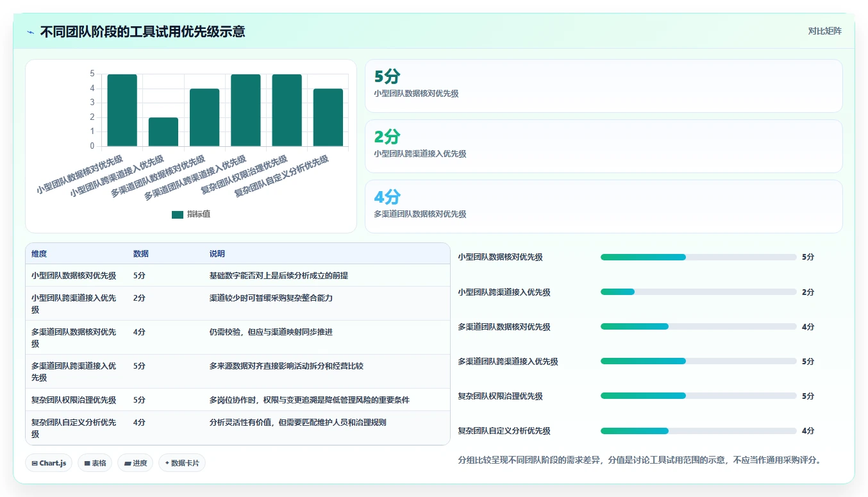868x497 pixels.
Task: Click the chart bar for 复杂团队自定义分析优先级
Action: 328,117
